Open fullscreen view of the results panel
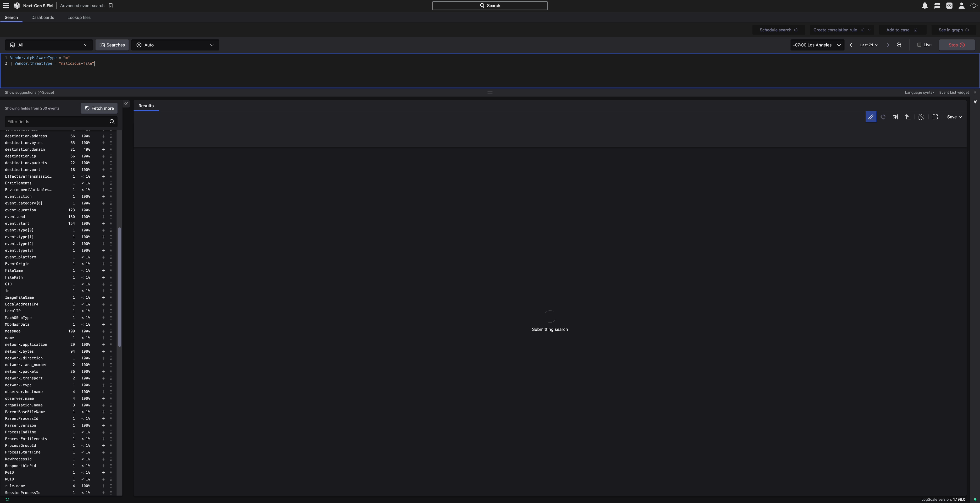 click(x=935, y=117)
